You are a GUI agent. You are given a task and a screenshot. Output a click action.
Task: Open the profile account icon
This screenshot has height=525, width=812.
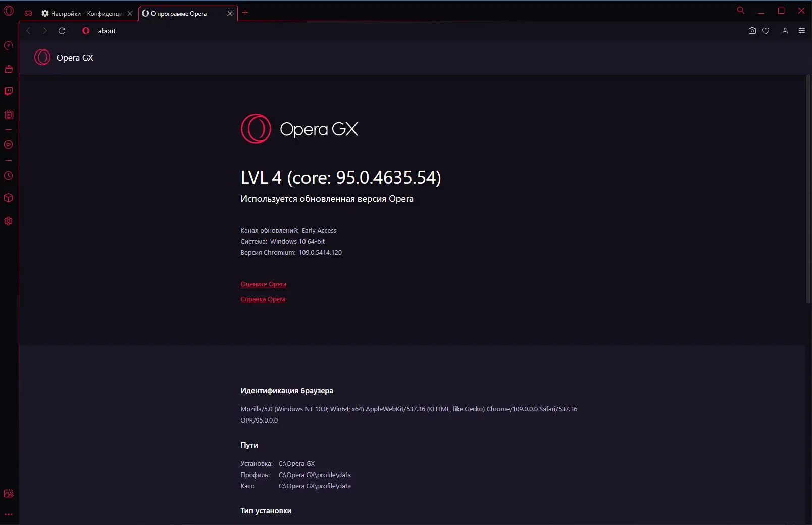pyautogui.click(x=785, y=31)
